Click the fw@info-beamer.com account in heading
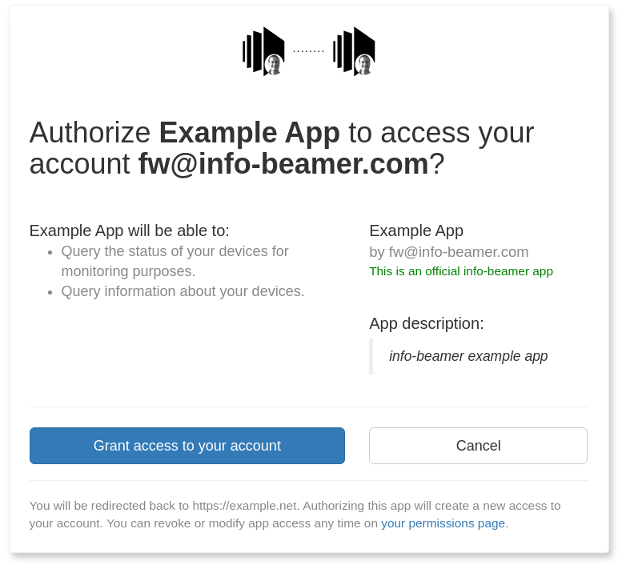The image size is (622, 565). pyautogui.click(x=284, y=163)
